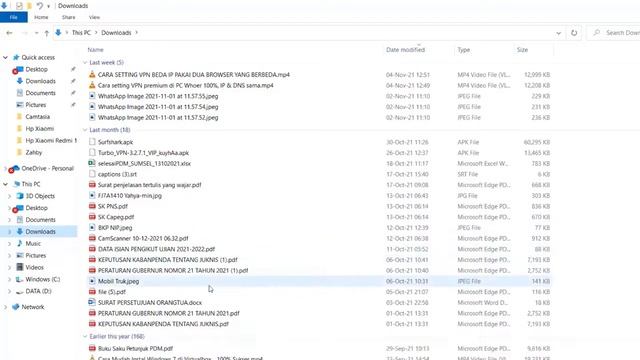
Task: Open Documents under Quick access
Action: point(40,93)
